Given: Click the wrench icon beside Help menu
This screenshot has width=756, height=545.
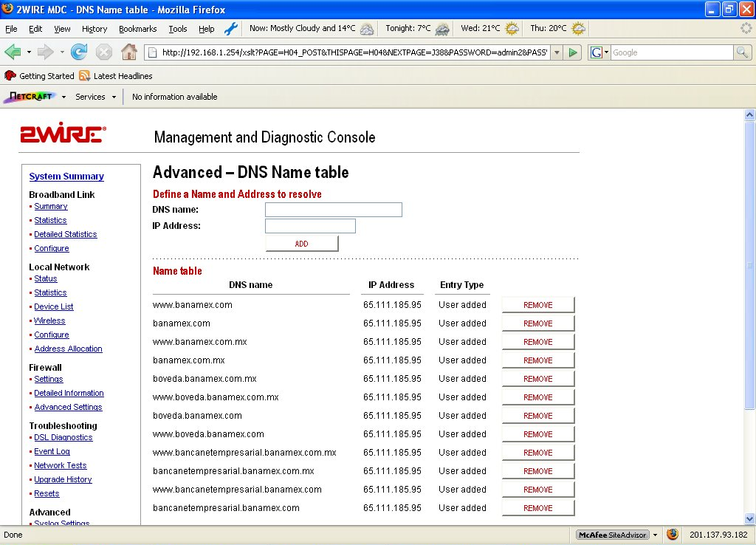Looking at the screenshot, I should pos(231,29).
